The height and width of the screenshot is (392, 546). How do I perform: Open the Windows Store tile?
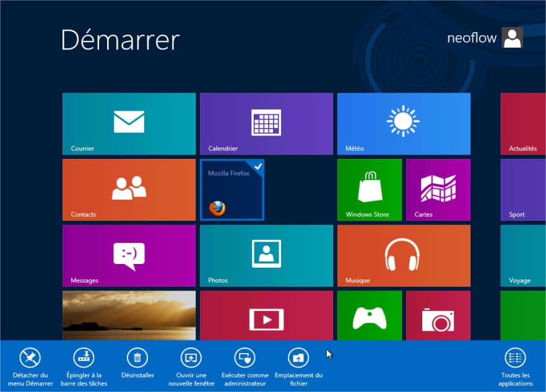[x=370, y=190]
